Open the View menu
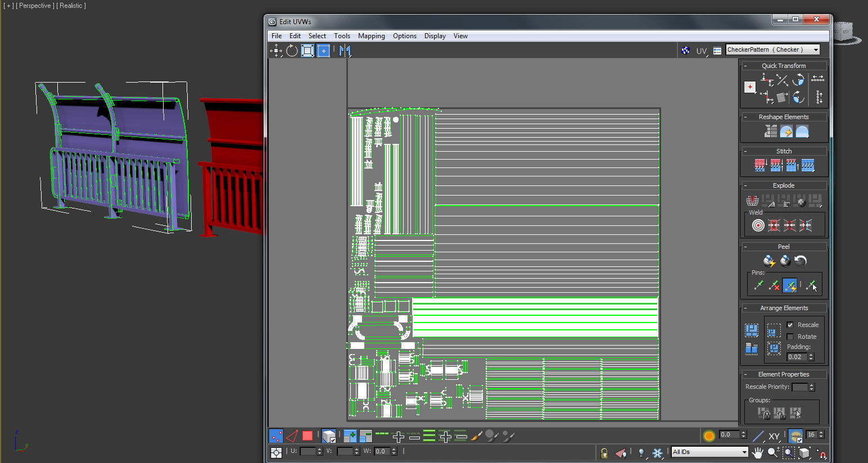Image resolution: width=868 pixels, height=463 pixels. tap(460, 35)
